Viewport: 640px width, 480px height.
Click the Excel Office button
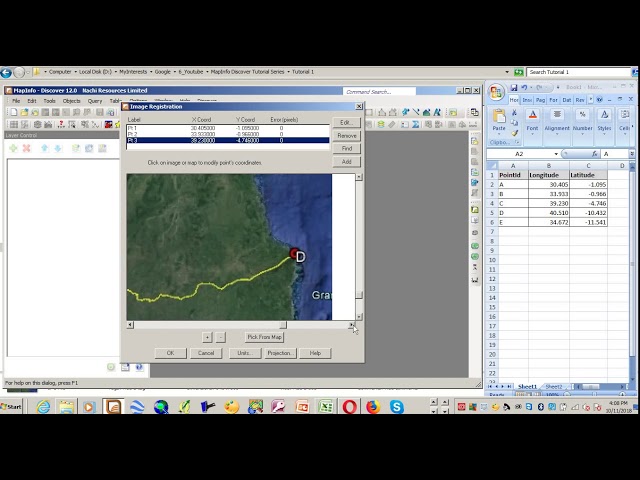496,92
